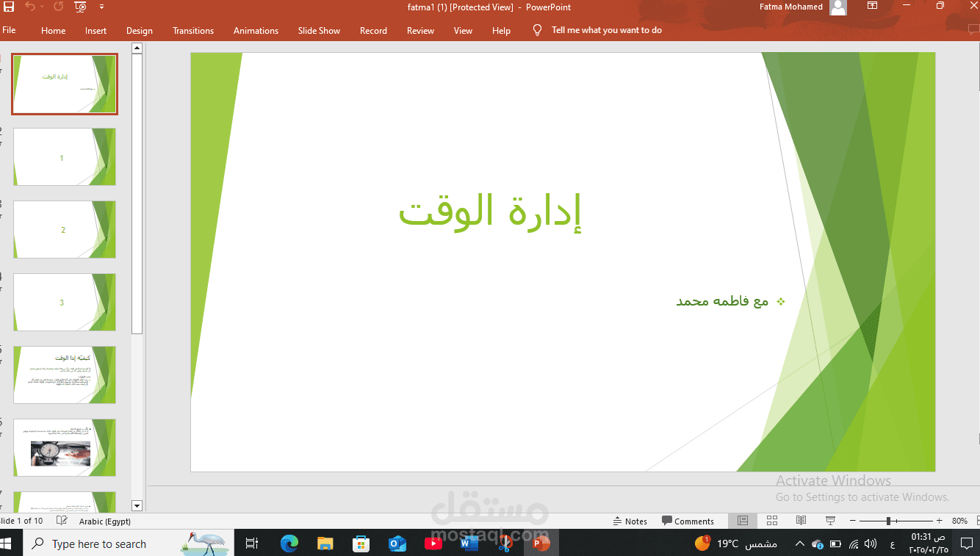The height and width of the screenshot is (556, 980).
Task: Click the Undo arrow icon
Action: pos(30,7)
